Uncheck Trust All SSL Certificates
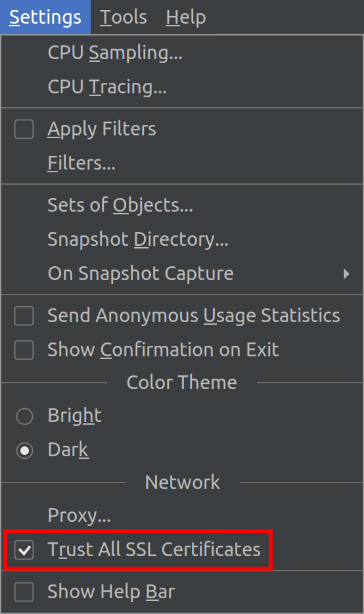 [x=24, y=550]
